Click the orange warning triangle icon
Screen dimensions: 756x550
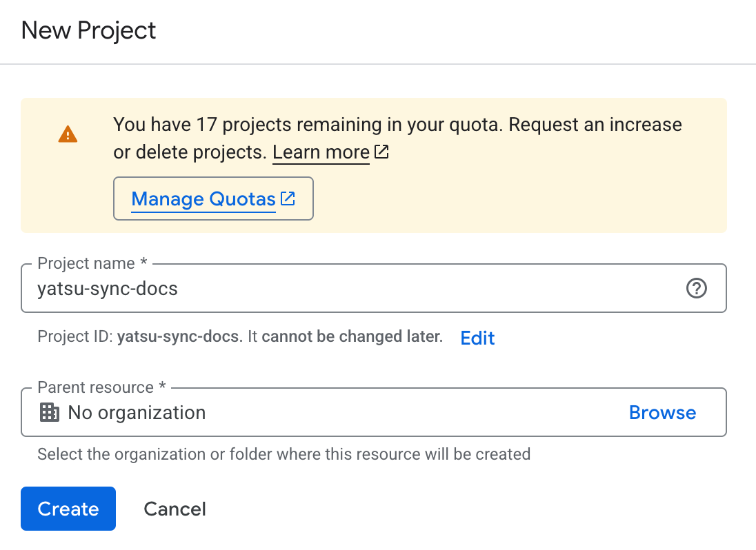pos(68,134)
